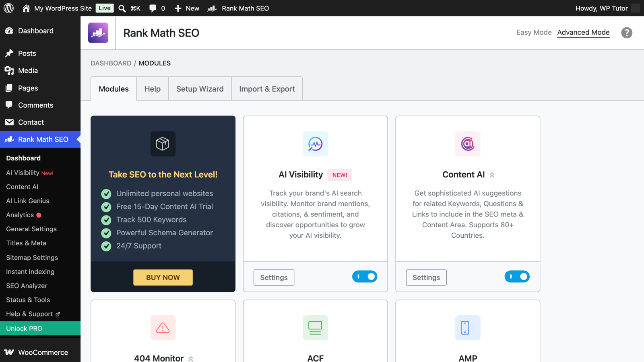Image resolution: width=644 pixels, height=362 pixels.
Task: Click the Content AI module icon
Action: pyautogui.click(x=468, y=144)
